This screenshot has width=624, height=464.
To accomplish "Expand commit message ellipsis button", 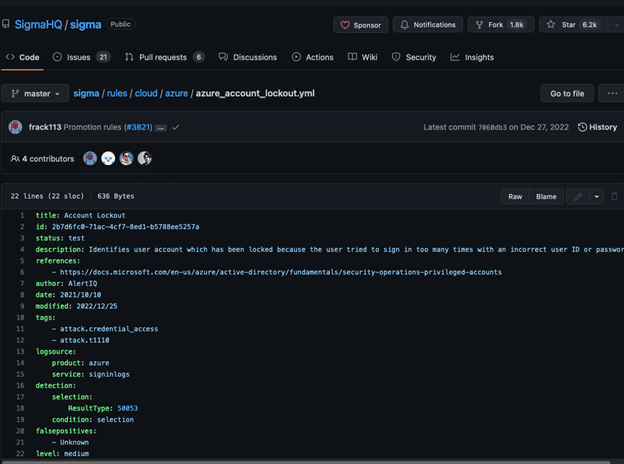I will (161, 128).
